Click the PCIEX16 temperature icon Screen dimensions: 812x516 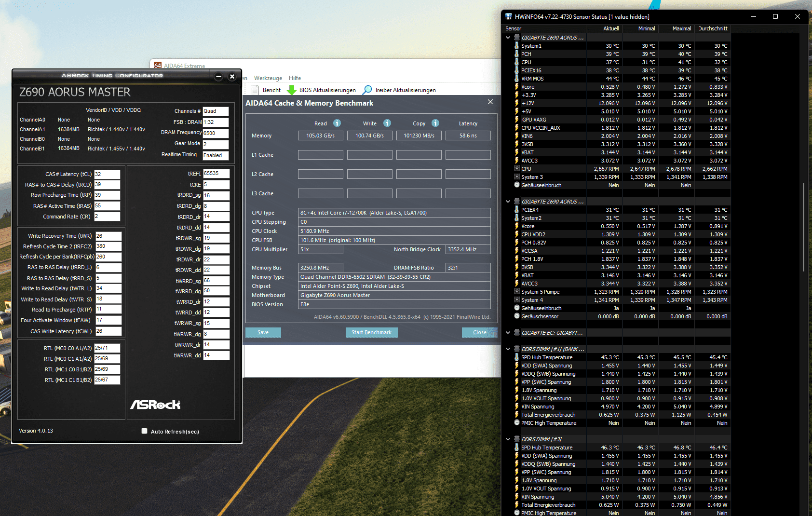click(517, 70)
